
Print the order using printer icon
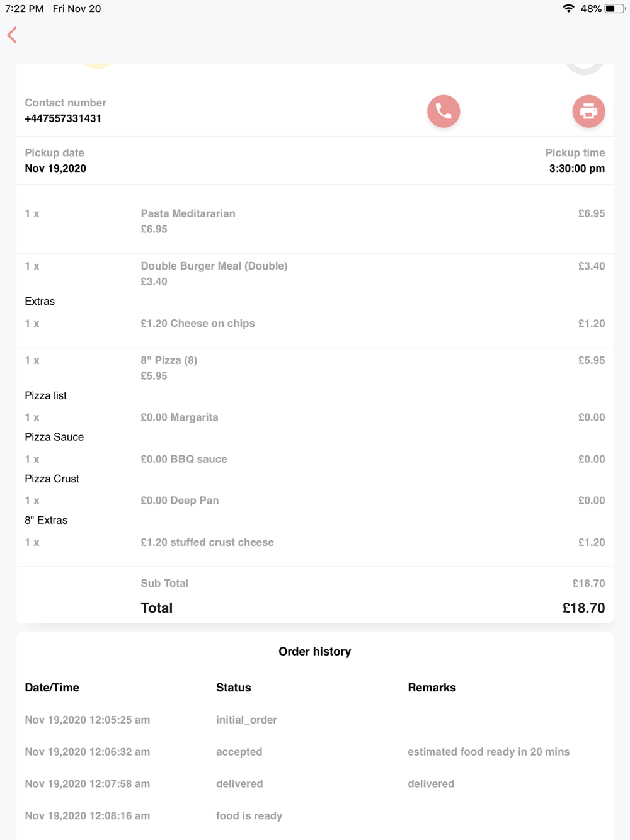(588, 111)
